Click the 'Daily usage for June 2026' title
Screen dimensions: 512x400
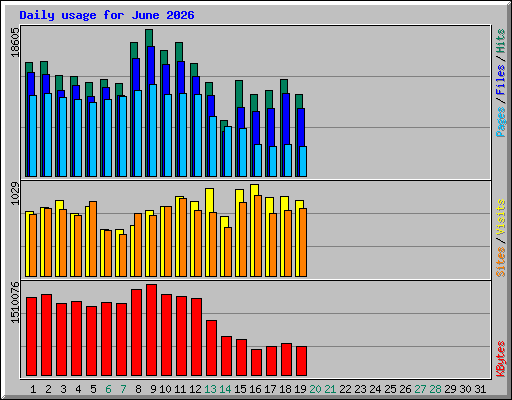click(x=107, y=15)
